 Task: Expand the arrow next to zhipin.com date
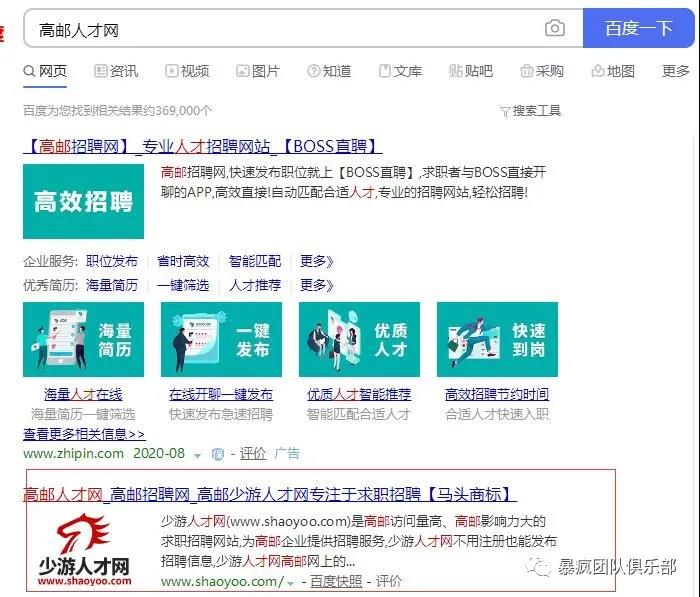tap(197, 455)
